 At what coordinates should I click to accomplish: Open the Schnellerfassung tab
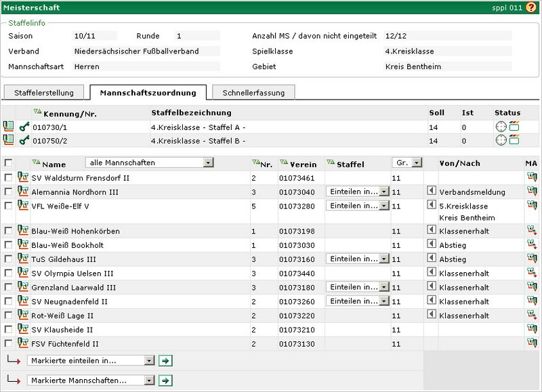pyautogui.click(x=253, y=93)
